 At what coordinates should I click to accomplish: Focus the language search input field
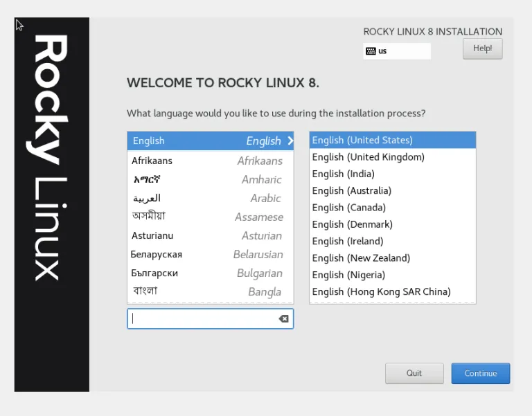click(x=211, y=318)
